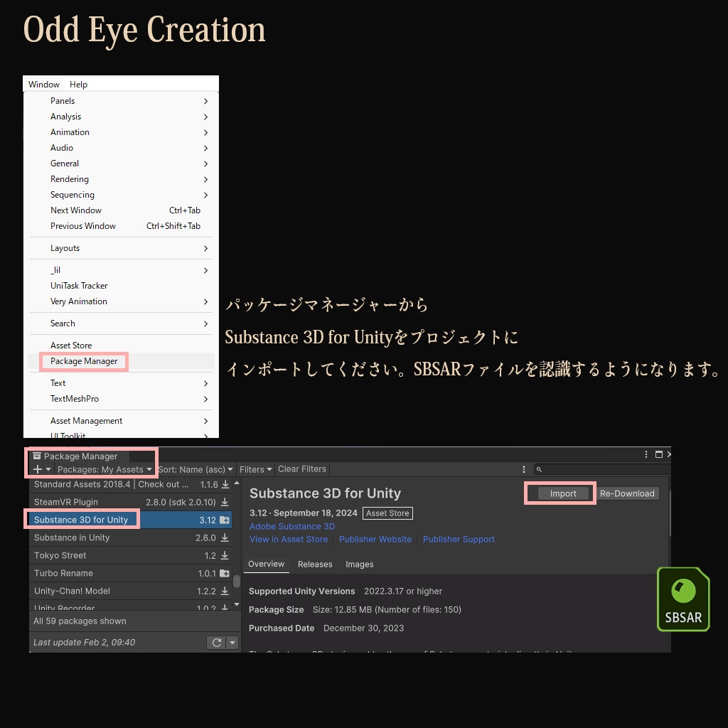
Task: Click the plus add-package button
Action: coord(41,469)
